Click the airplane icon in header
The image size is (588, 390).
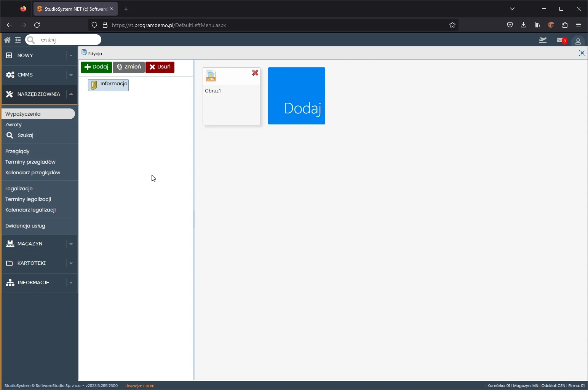pos(543,40)
